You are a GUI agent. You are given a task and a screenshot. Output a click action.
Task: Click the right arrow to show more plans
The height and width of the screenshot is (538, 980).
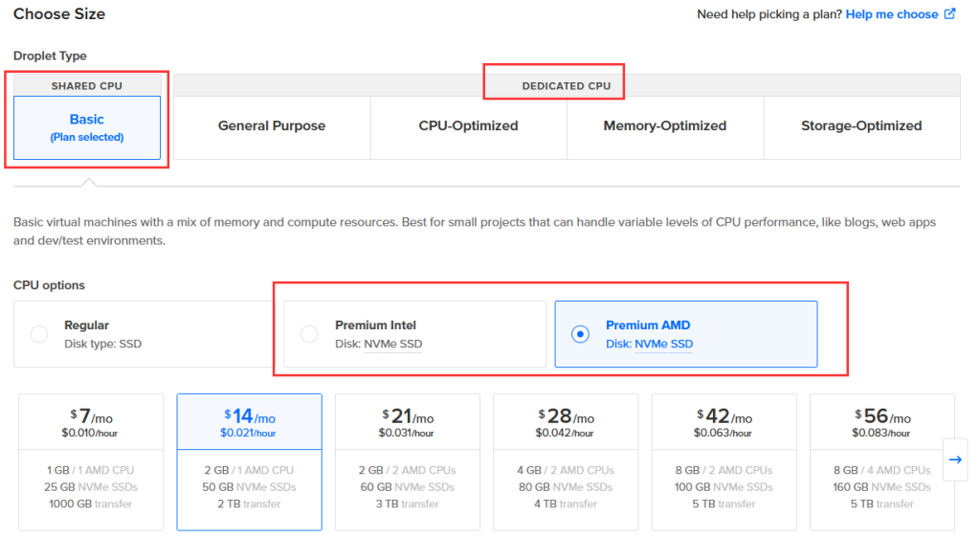click(954, 460)
